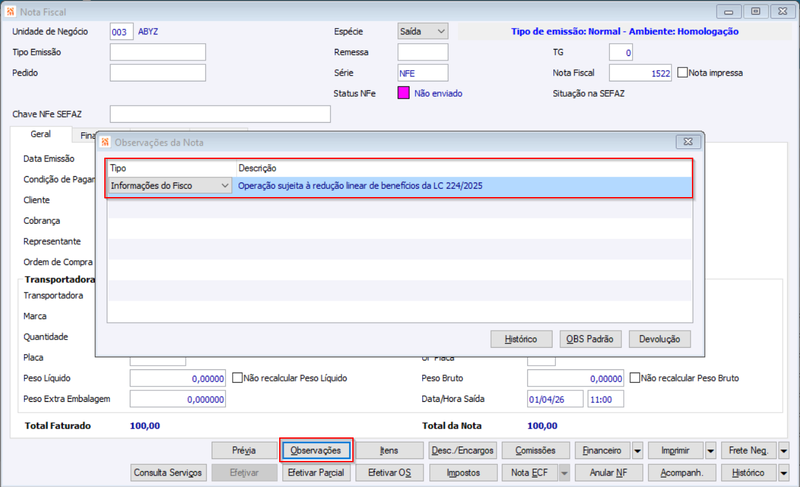Open the Frete Neg. dropdown arrow
The height and width of the screenshot is (487, 800).
(x=784, y=451)
